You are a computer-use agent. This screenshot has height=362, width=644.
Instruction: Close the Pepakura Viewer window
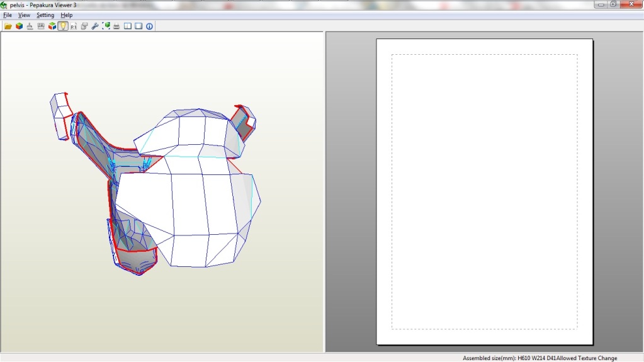click(631, 4)
